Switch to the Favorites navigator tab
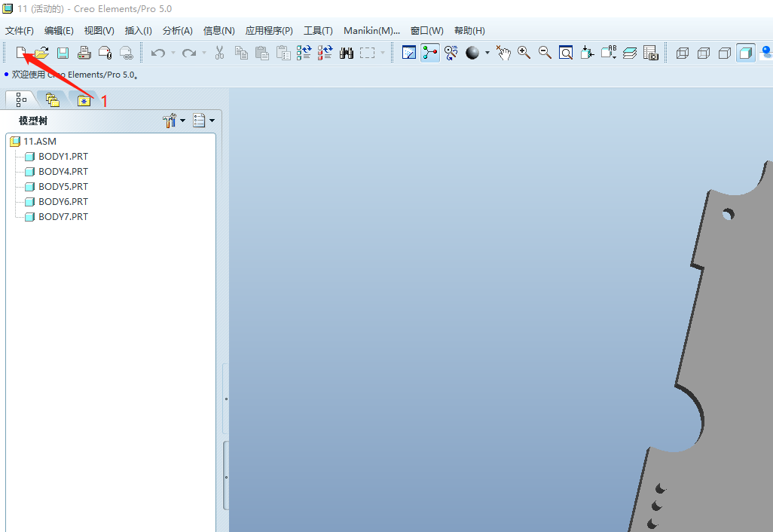Screen dimensions: 773x532 pos(84,100)
